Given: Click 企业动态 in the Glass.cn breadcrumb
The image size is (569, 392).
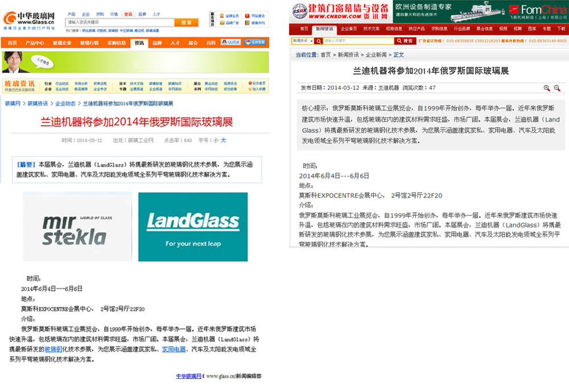Looking at the screenshot, I should (x=65, y=104).
